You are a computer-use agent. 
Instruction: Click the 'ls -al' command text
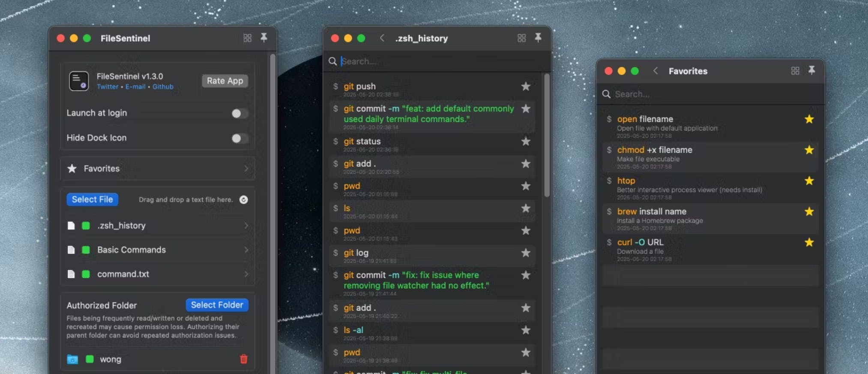[x=353, y=330]
